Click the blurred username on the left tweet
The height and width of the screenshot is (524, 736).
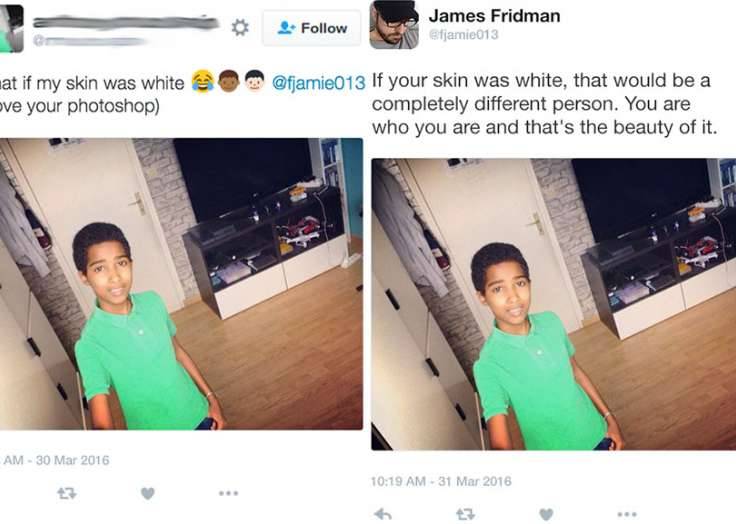click(126, 23)
